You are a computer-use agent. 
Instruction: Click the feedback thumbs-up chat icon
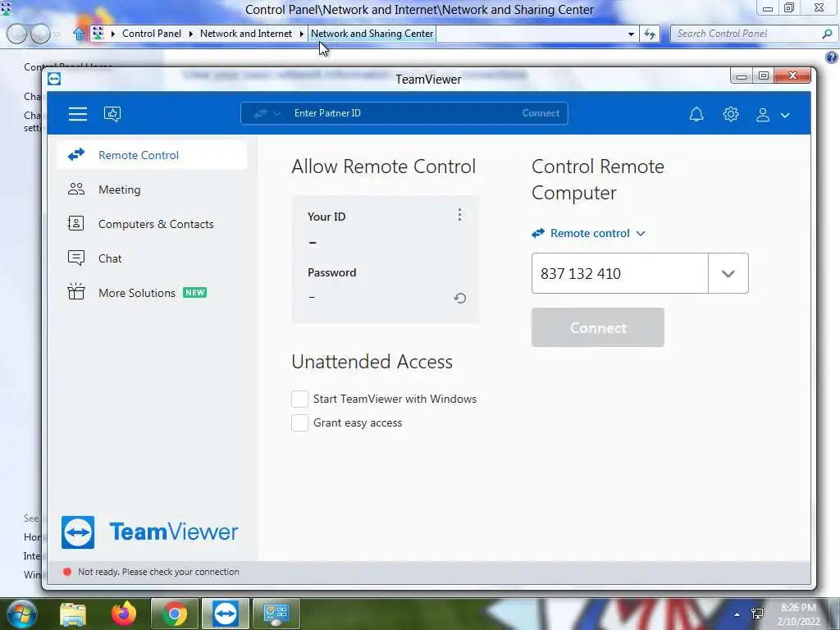pos(112,113)
